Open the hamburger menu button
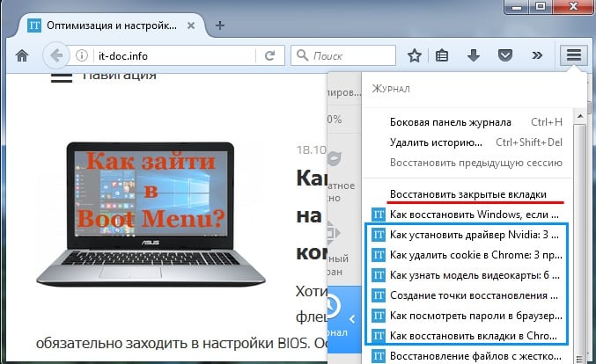 coord(573,55)
